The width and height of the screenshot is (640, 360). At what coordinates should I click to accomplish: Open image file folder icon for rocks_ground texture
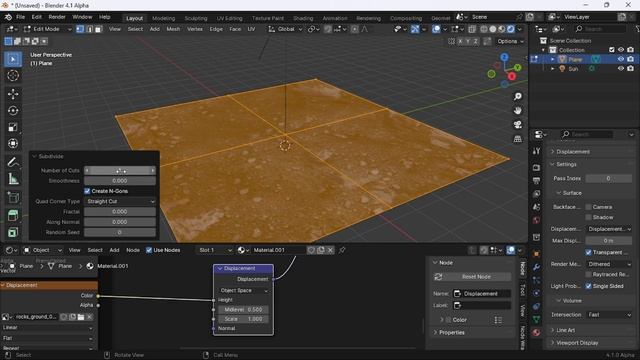pyautogui.click(x=81, y=317)
